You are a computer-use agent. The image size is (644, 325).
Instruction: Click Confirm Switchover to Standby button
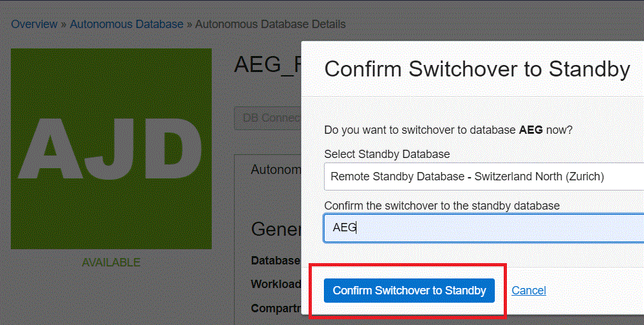pos(409,291)
